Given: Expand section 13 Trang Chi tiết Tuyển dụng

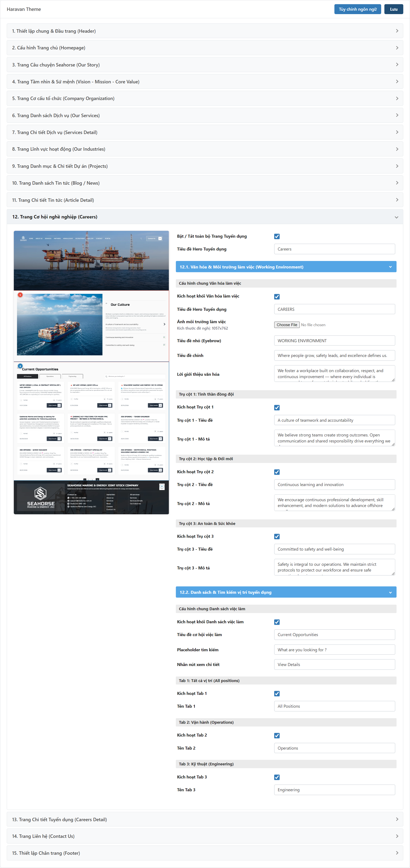Looking at the screenshot, I should [205, 819].
